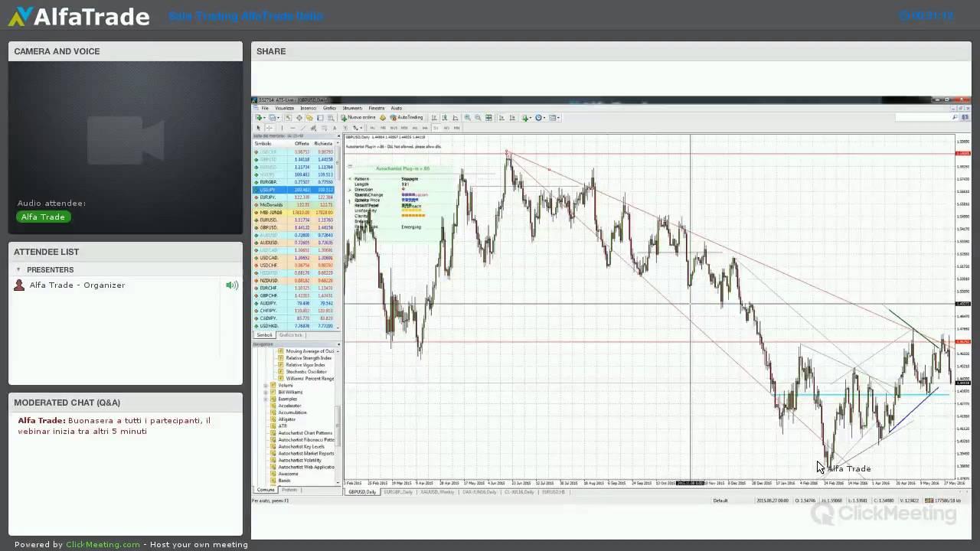
Task: Select the D1 timeframe button
Action: [x=436, y=128]
